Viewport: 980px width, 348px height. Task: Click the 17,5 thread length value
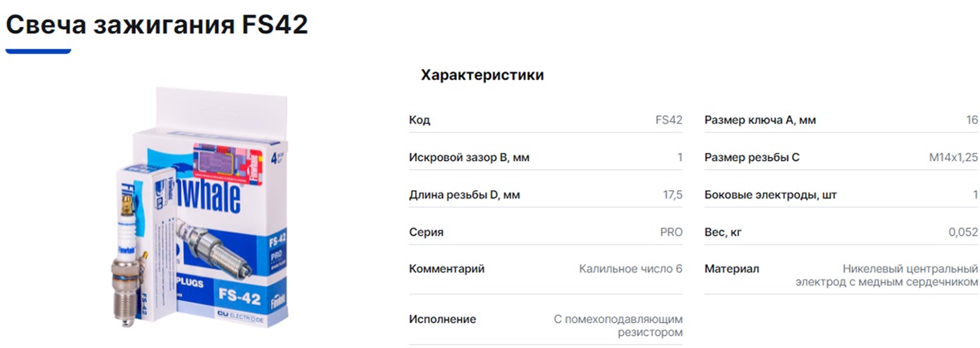point(672,195)
